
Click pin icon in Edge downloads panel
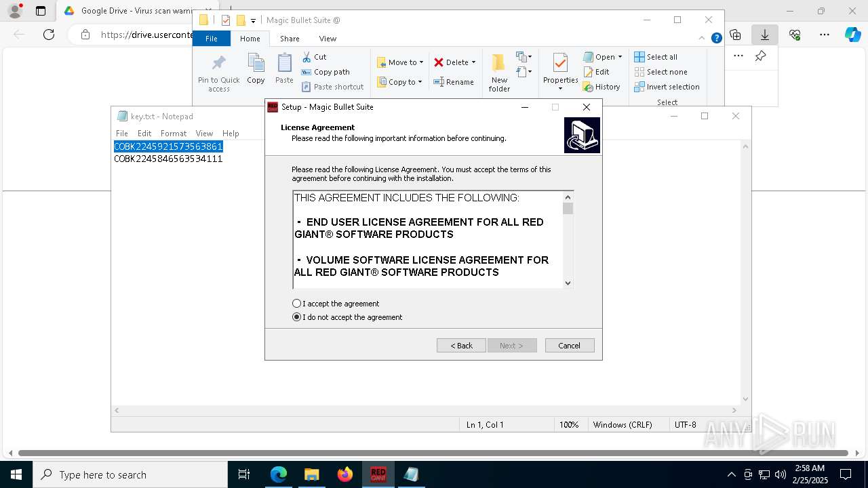tap(760, 56)
